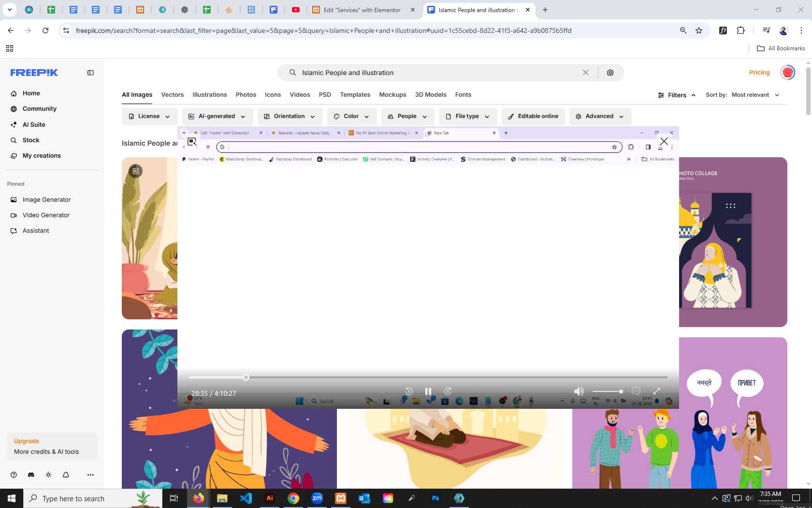
Task: Pause the video playback
Action: pyautogui.click(x=428, y=391)
